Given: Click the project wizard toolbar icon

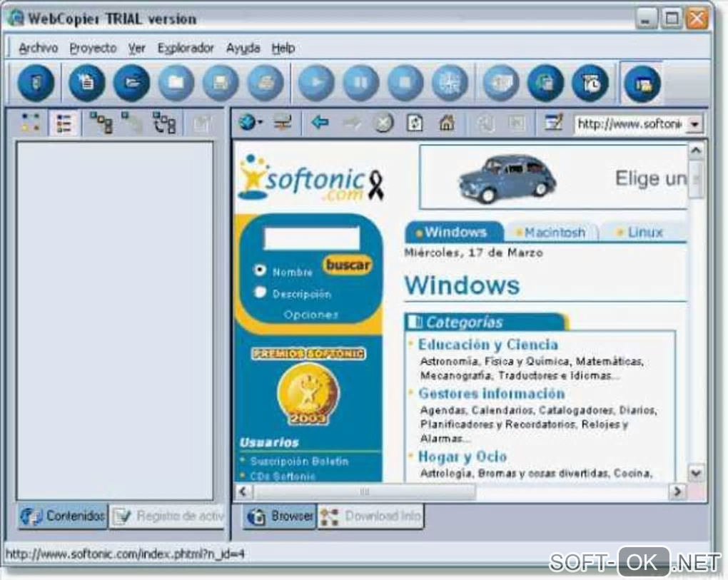Looking at the screenshot, I should click(36, 83).
